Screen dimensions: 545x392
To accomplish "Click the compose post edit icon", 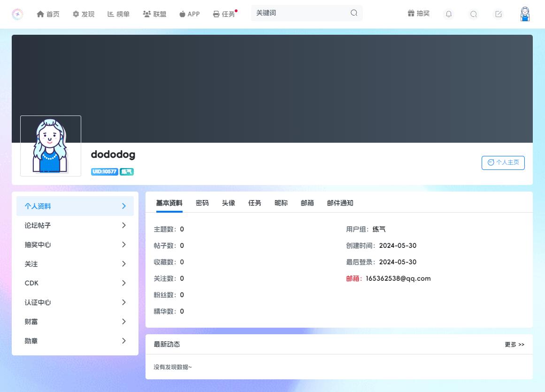I will click(x=499, y=14).
